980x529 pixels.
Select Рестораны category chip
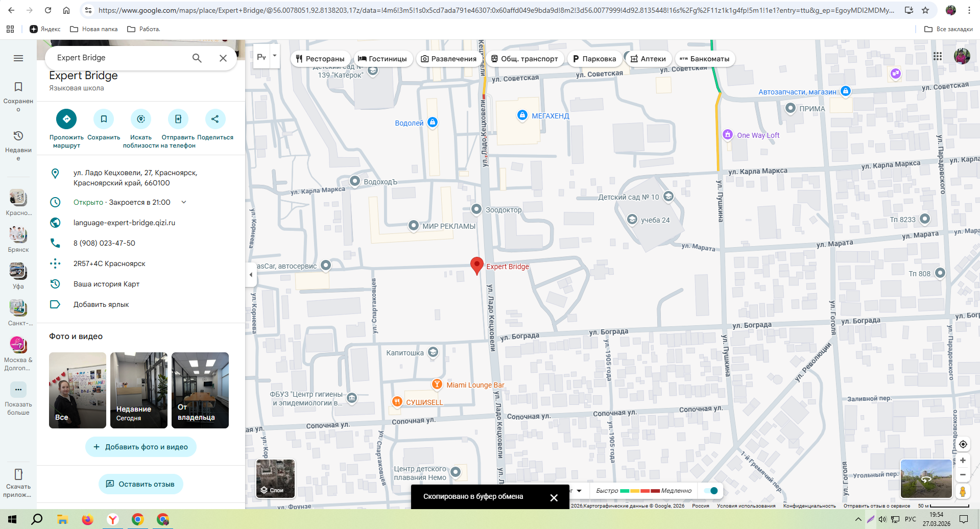coord(321,59)
